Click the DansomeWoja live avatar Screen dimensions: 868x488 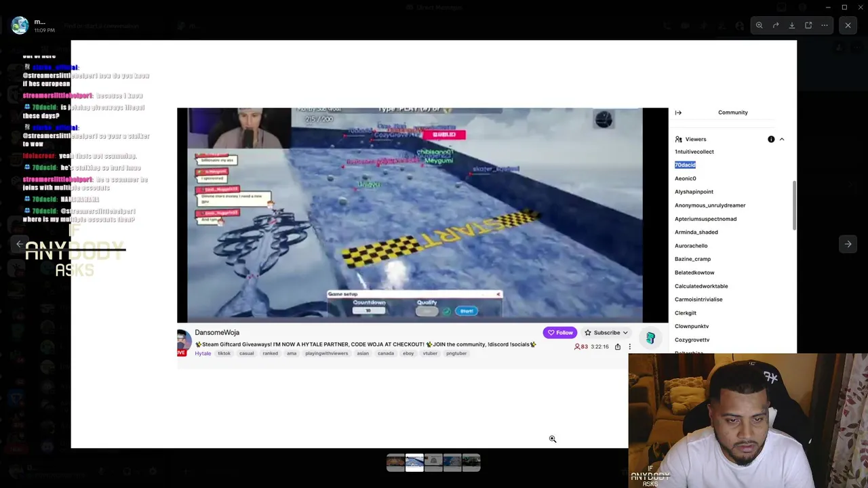coord(183,342)
